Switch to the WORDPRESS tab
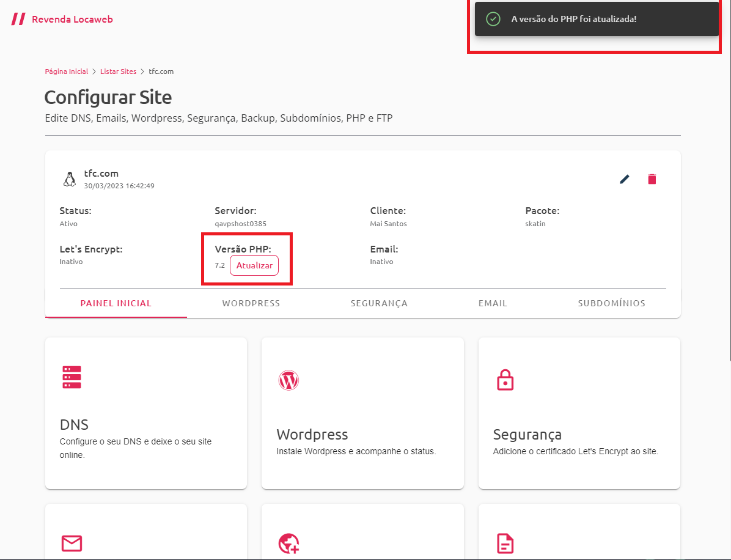The height and width of the screenshot is (560, 731). (x=251, y=303)
